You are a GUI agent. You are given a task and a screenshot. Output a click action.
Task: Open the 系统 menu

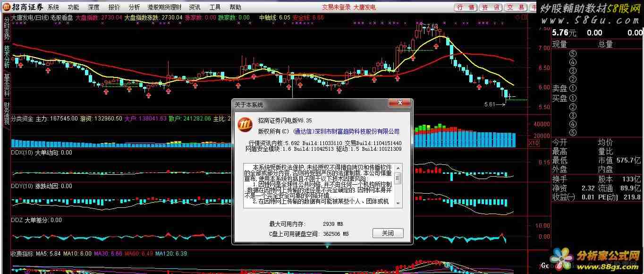tap(53, 7)
